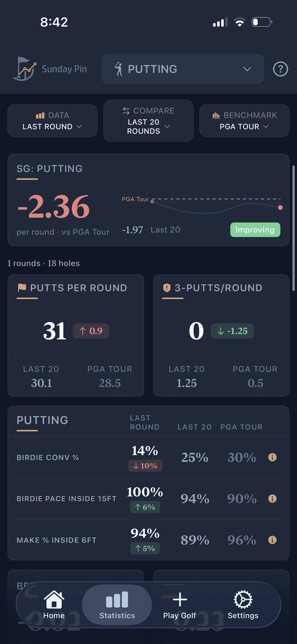
Task: Tap the golfer icon in Putting selector
Action: [119, 69]
